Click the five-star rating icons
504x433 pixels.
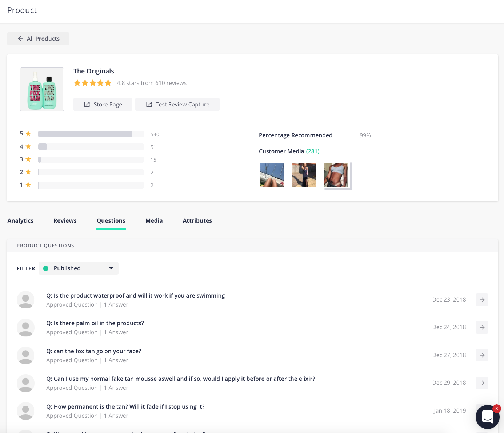point(92,83)
